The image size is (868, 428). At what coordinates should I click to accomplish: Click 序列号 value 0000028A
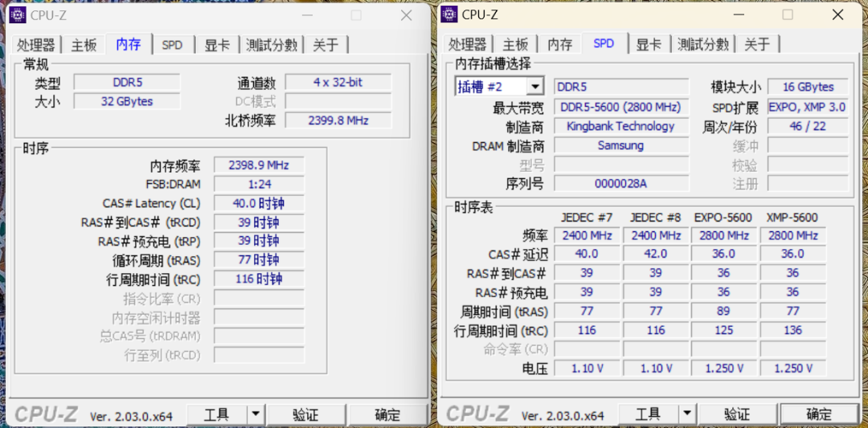[x=621, y=183]
